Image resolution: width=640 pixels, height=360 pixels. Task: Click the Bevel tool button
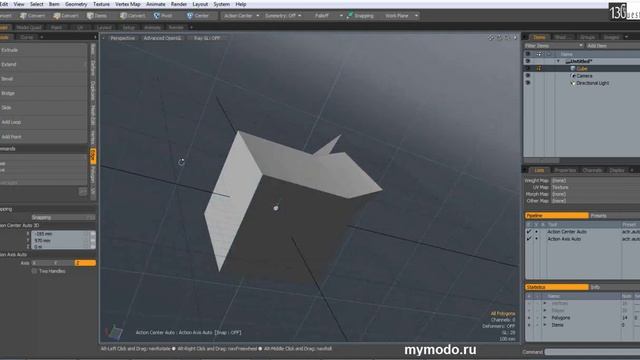(x=43, y=79)
